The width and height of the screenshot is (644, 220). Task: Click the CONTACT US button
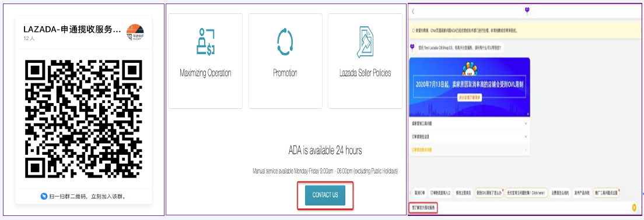325,195
